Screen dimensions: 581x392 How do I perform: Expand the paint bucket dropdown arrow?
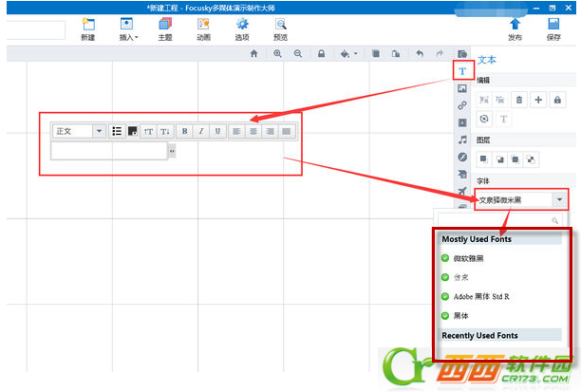click(356, 54)
